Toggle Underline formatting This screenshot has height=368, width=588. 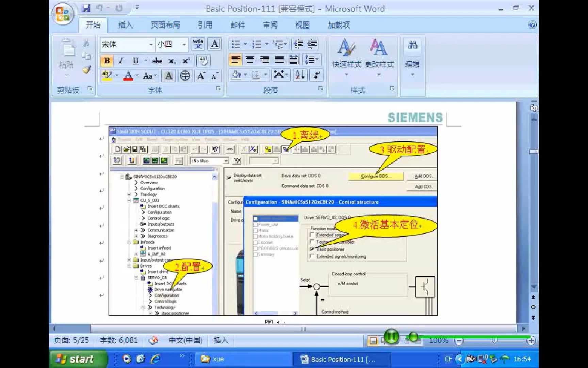coord(135,61)
